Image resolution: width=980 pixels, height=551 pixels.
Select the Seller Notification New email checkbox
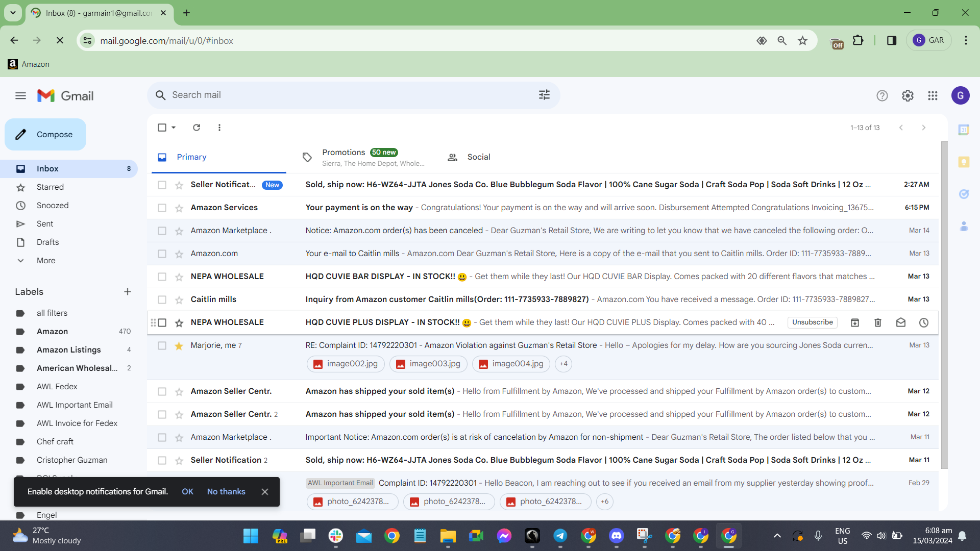click(162, 185)
